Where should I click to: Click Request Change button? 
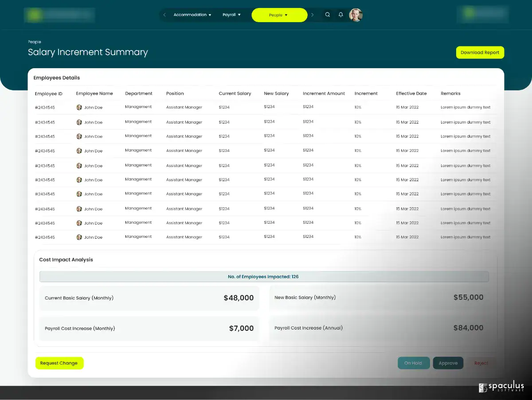point(59,363)
